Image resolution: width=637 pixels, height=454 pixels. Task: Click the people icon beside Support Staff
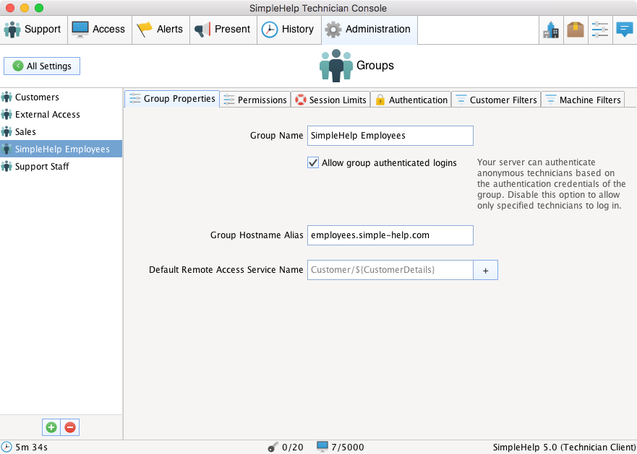(6, 166)
